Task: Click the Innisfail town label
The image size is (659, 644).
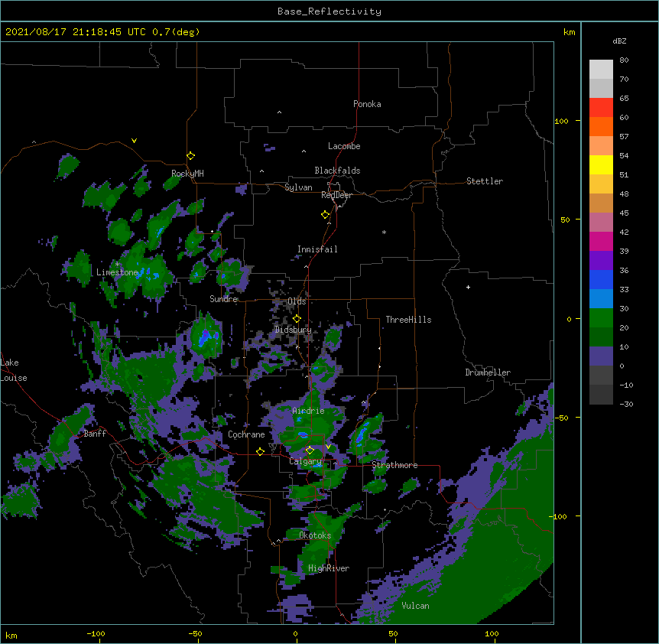Action: coord(317,249)
